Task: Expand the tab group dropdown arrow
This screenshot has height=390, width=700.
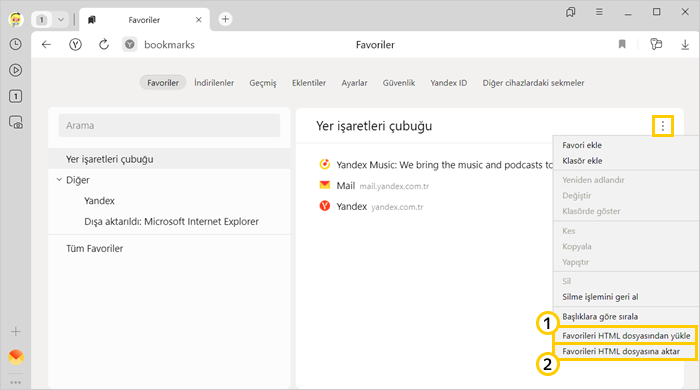Action: (x=61, y=20)
